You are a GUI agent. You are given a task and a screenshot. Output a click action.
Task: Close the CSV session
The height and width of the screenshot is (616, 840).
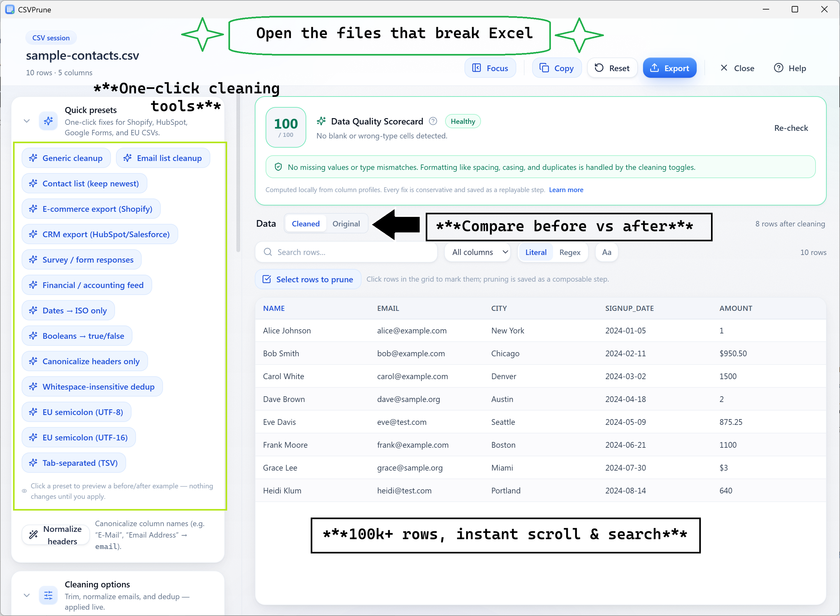tap(737, 68)
